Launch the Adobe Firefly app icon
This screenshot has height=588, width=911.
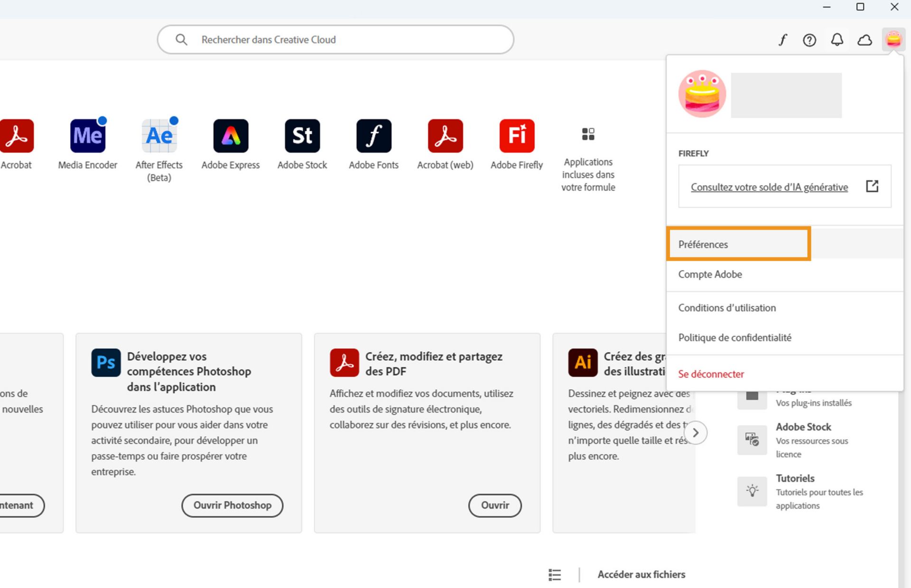click(517, 136)
